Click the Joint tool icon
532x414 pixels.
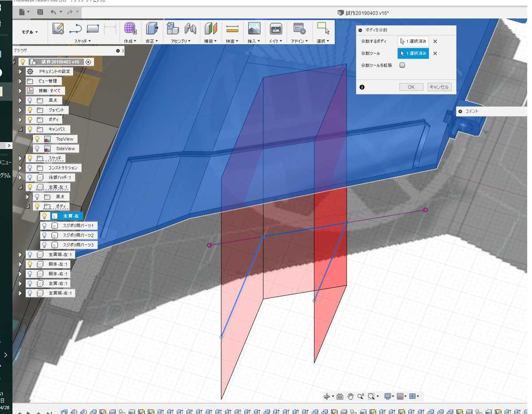click(191, 29)
